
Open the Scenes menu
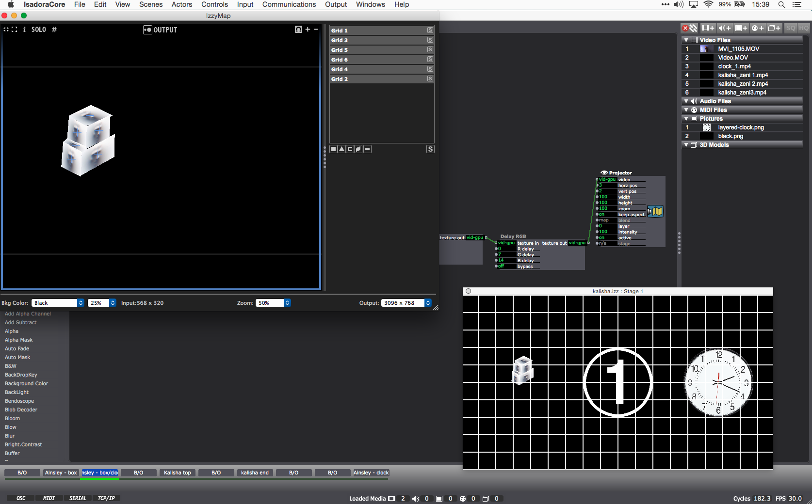coord(151,4)
